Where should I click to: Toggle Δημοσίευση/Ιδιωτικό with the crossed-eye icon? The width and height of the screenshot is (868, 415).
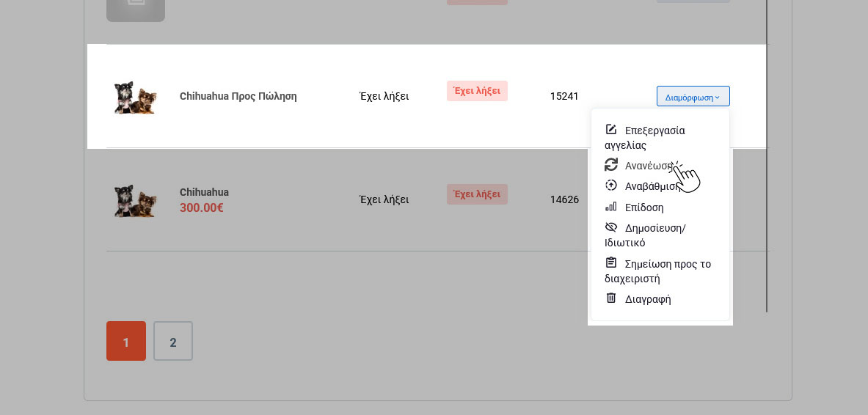[x=611, y=227]
